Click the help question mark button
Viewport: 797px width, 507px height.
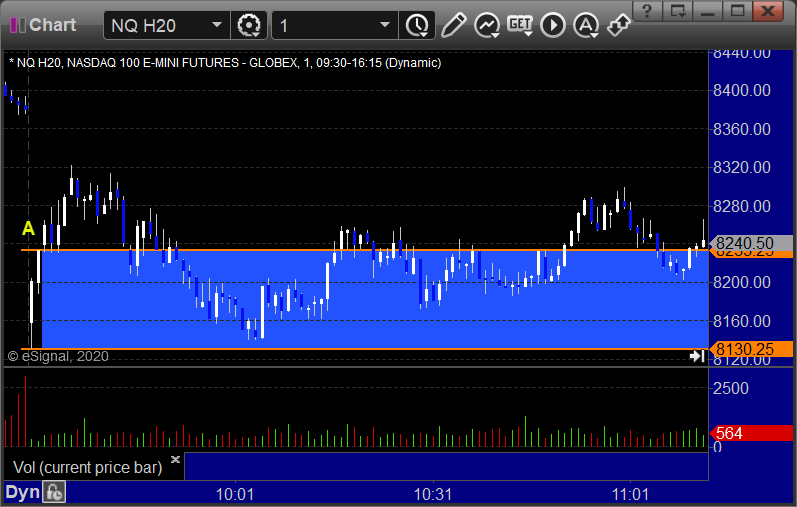[647, 11]
